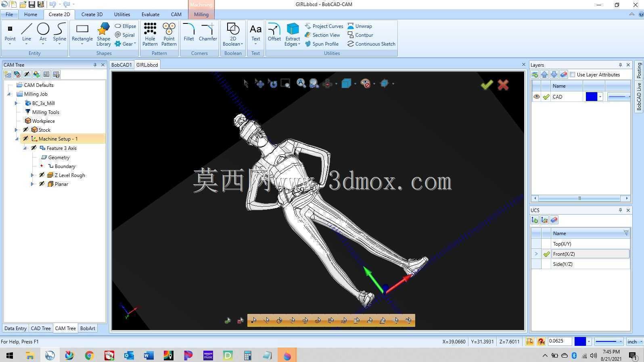Toggle the Planar operation status icon

pyautogui.click(x=42, y=184)
